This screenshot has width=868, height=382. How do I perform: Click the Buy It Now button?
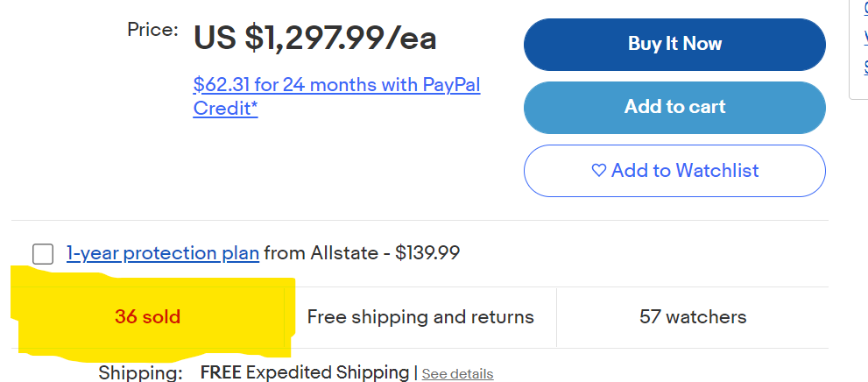[x=674, y=44]
